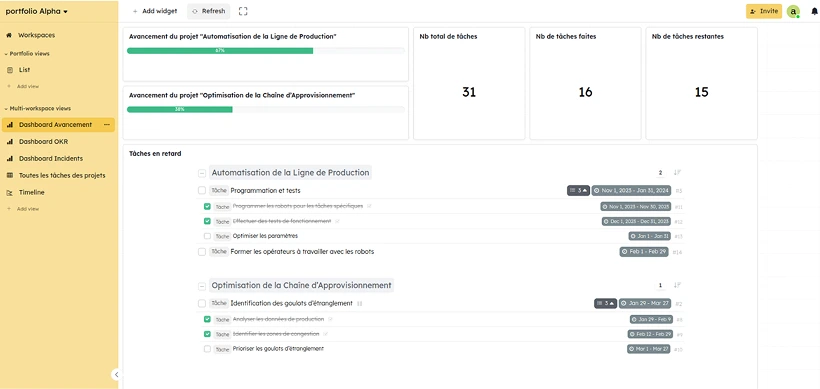The image size is (820, 389).
Task: Click the Add widget button
Action: (155, 11)
